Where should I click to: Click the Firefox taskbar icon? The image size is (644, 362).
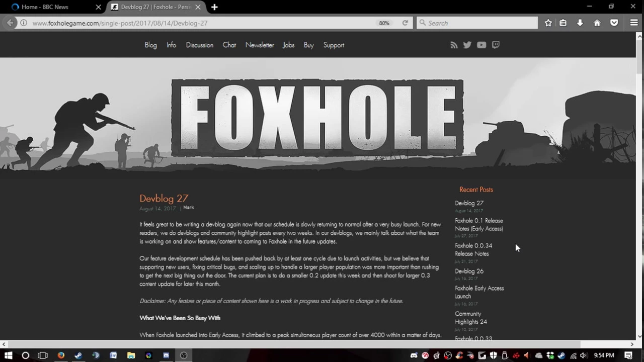(61, 355)
